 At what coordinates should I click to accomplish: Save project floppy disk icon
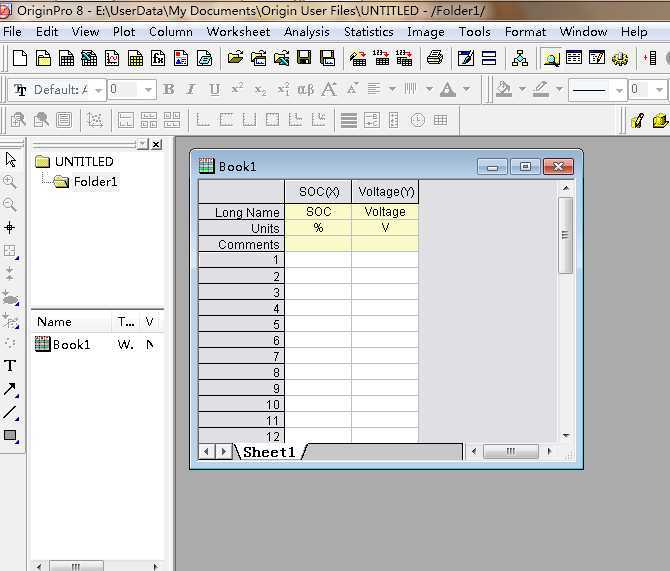(x=304, y=58)
